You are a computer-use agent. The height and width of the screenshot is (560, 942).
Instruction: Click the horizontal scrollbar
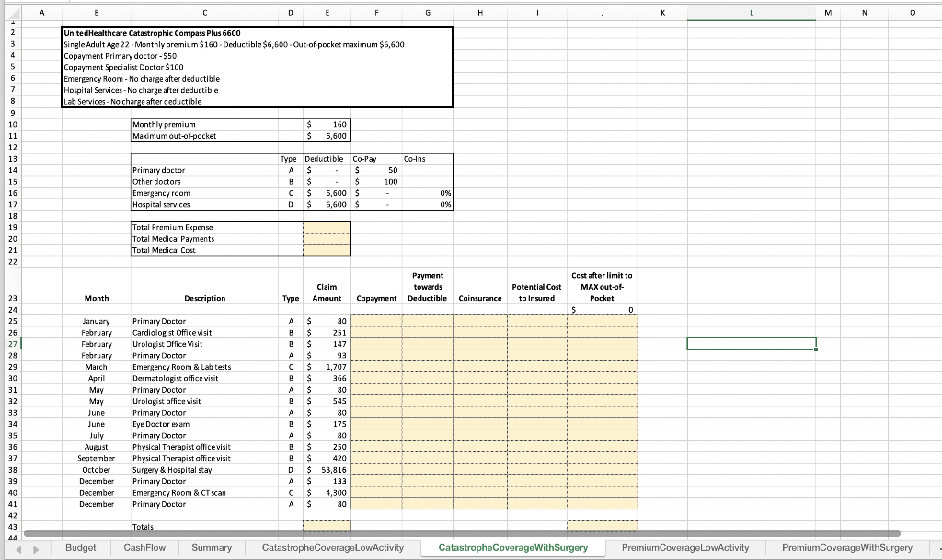point(462,533)
